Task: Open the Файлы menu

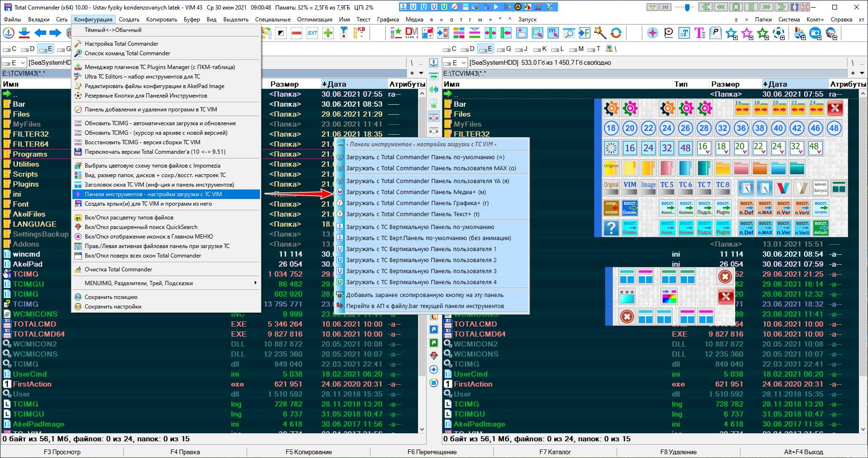Action: (13, 20)
